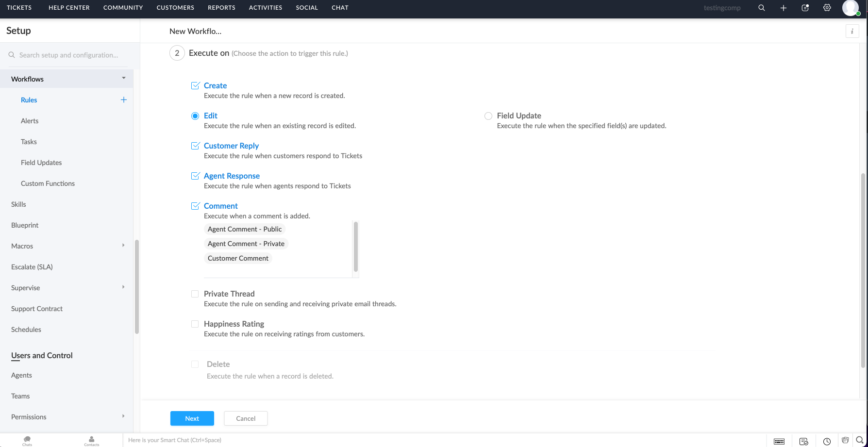Select Customer Comment tag

click(238, 258)
